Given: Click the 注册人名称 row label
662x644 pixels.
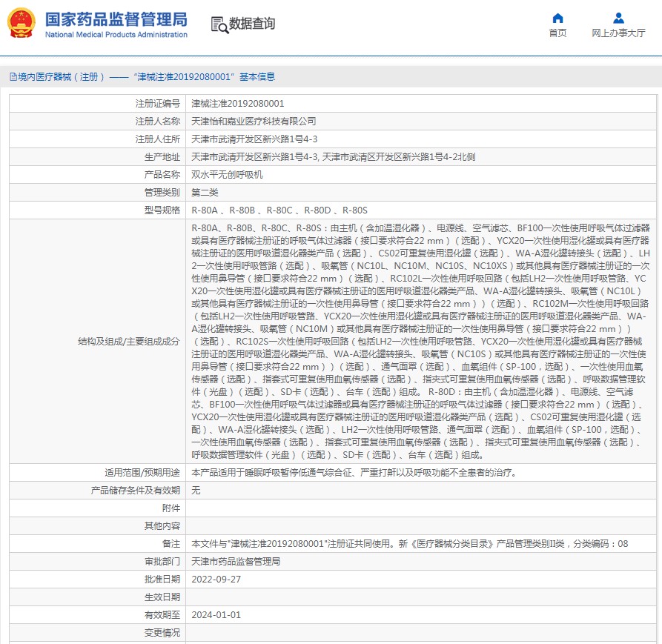Looking at the screenshot, I should click(x=157, y=121).
